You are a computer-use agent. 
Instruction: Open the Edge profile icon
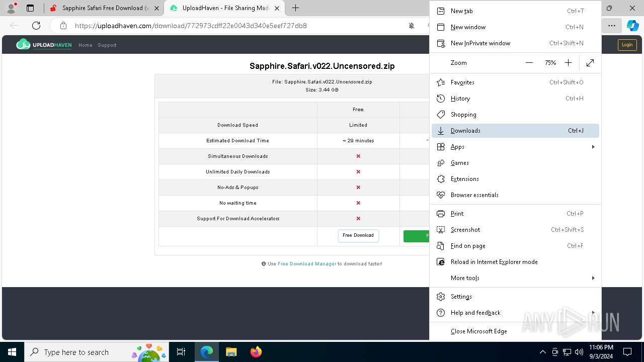coord(11,8)
